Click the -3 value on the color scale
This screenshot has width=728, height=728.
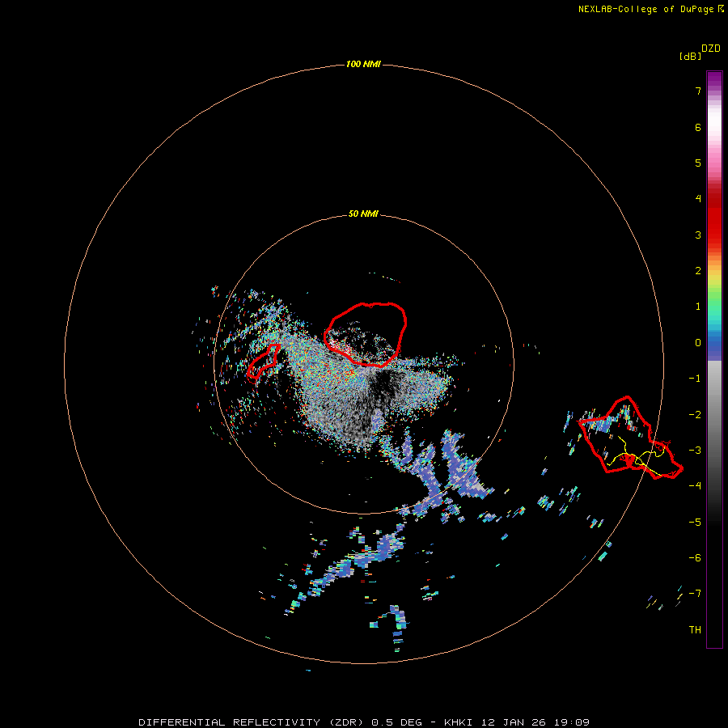[695, 451]
